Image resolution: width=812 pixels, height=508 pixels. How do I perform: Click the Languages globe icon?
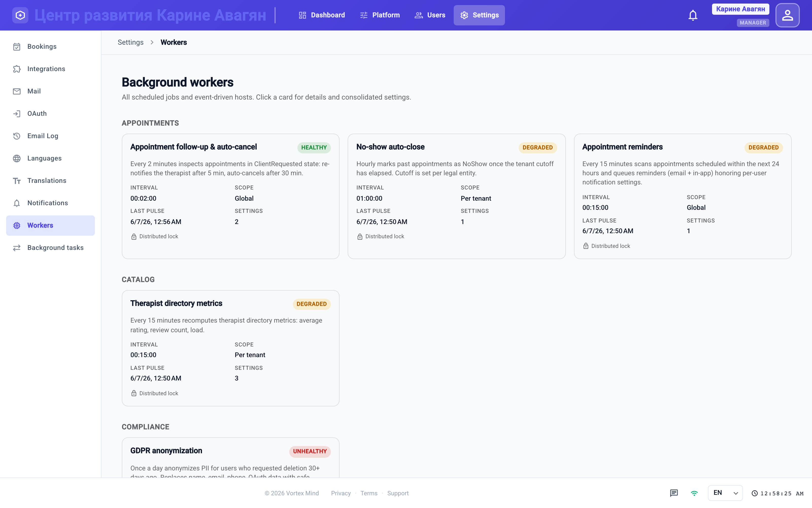[17, 158]
